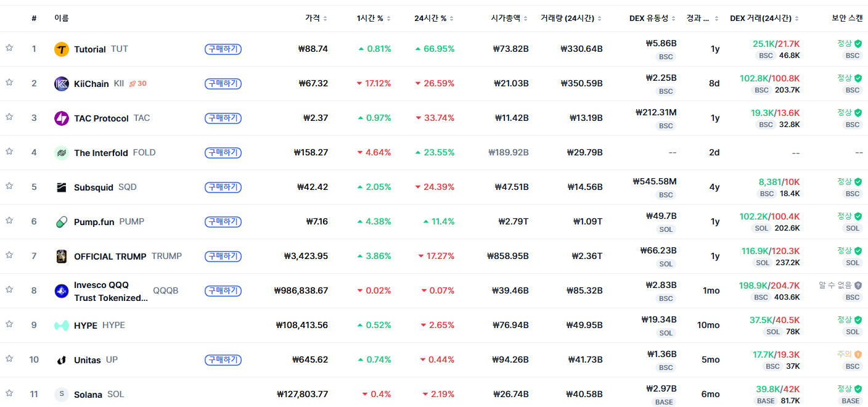Click the KiiChain rocket boost icon
The width and height of the screenshot is (868, 407).
(132, 83)
